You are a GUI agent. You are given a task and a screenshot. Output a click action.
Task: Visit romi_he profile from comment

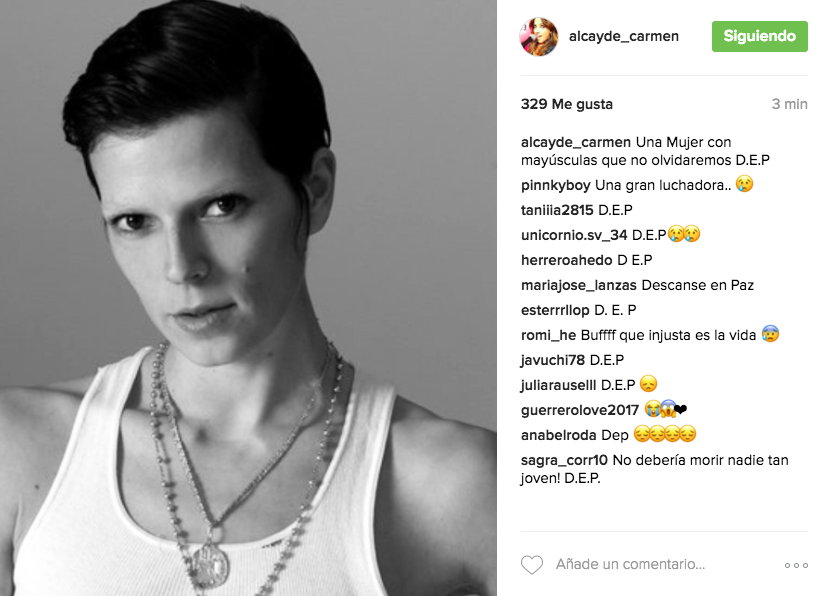(x=548, y=335)
